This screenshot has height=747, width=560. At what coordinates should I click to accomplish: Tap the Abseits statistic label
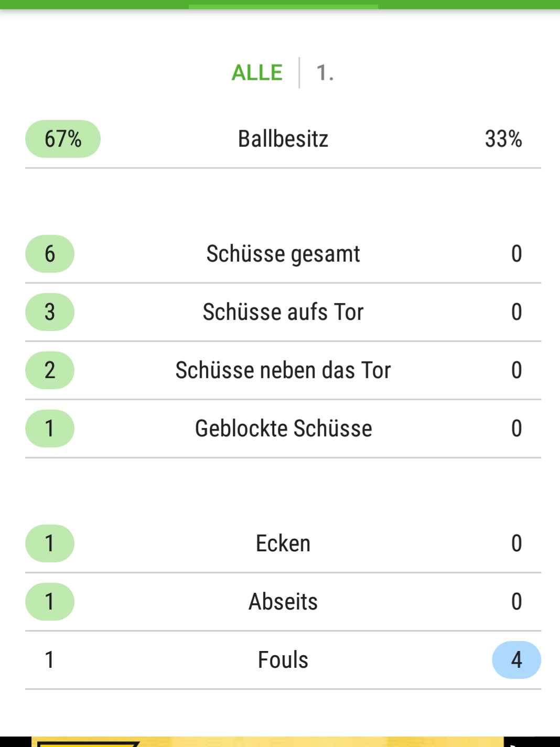click(x=283, y=602)
